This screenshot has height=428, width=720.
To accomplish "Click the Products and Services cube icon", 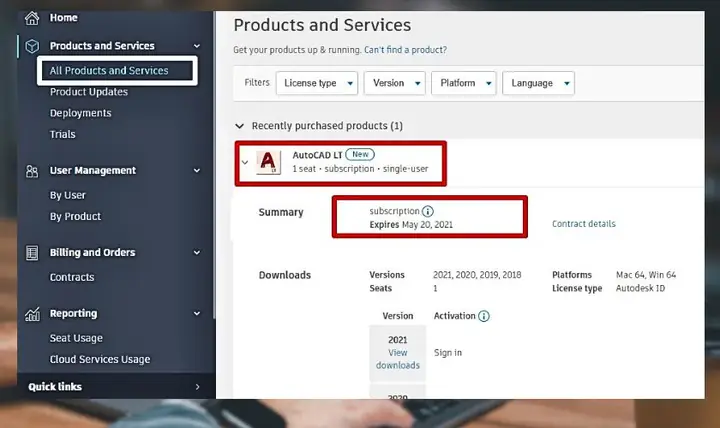I will point(32,46).
